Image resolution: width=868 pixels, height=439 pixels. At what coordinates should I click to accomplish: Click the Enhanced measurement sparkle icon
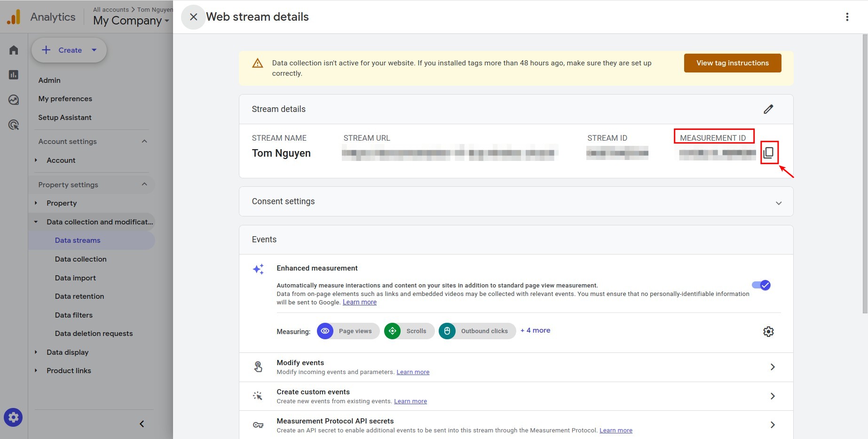[x=258, y=269]
